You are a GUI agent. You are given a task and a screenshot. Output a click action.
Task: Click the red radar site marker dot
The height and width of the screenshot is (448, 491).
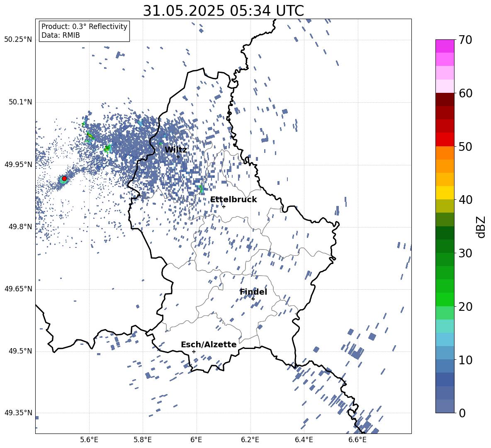click(64, 179)
